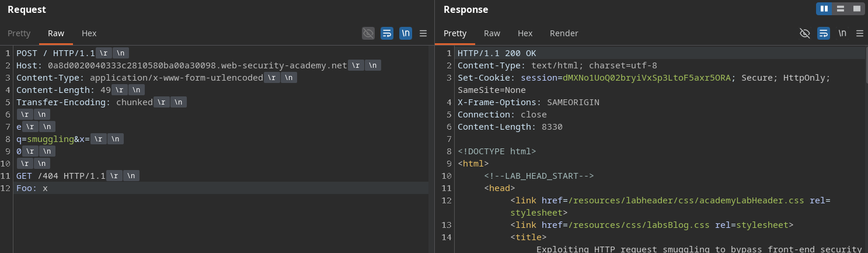Click the 'POST / HTTP/1.1' request line
Screen dimensions: 868x253
pyautogui.click(x=55, y=53)
